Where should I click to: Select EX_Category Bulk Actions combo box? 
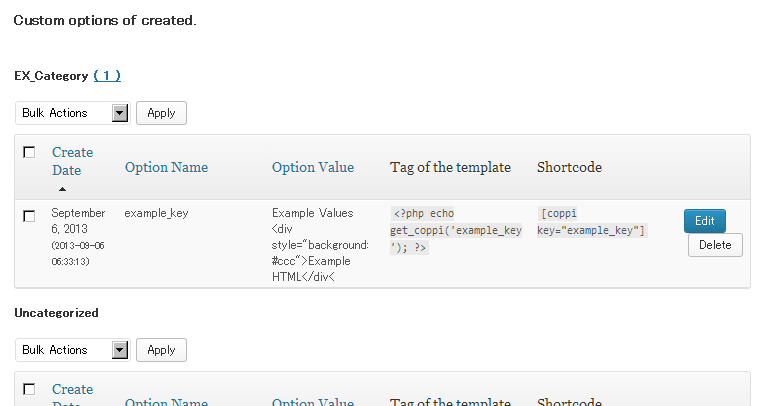(73, 113)
